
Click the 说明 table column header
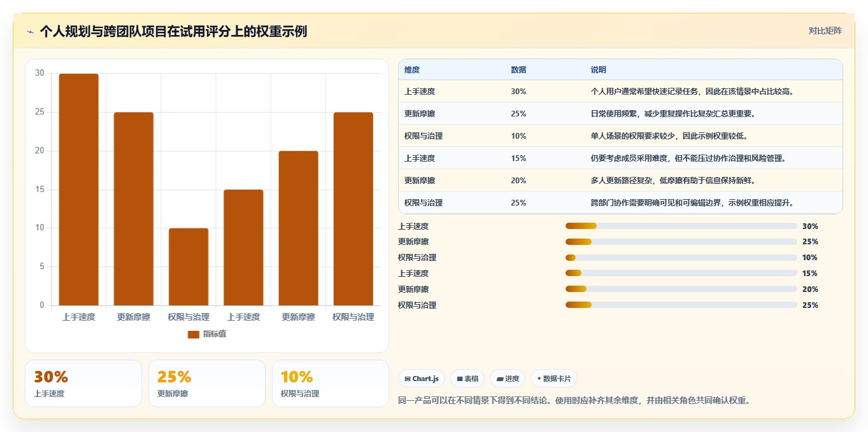[x=599, y=70]
